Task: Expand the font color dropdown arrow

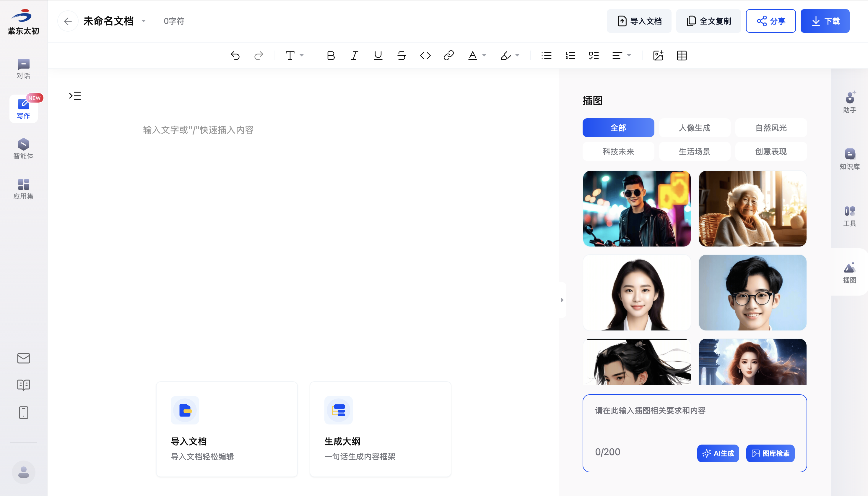Action: click(x=485, y=56)
